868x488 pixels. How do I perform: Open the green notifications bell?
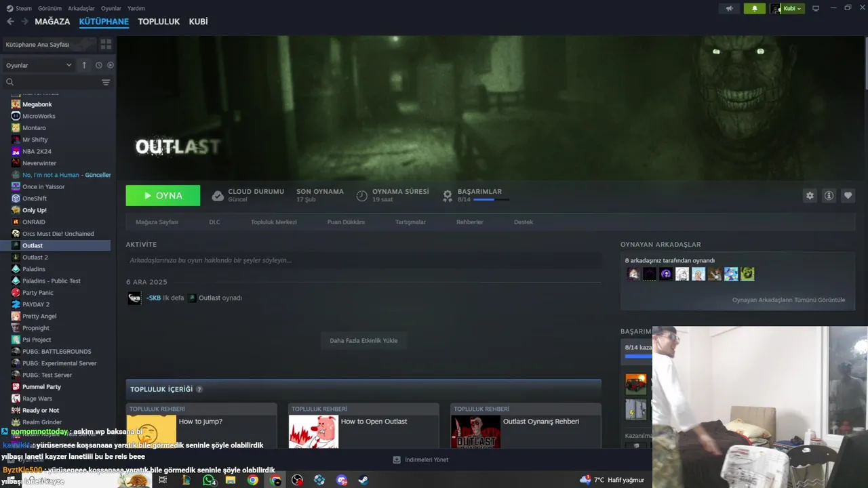[x=755, y=8]
